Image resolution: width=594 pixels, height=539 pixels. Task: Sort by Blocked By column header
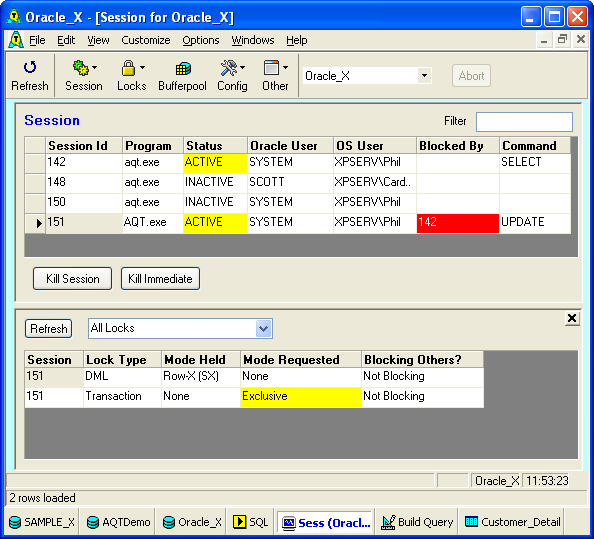click(458, 146)
